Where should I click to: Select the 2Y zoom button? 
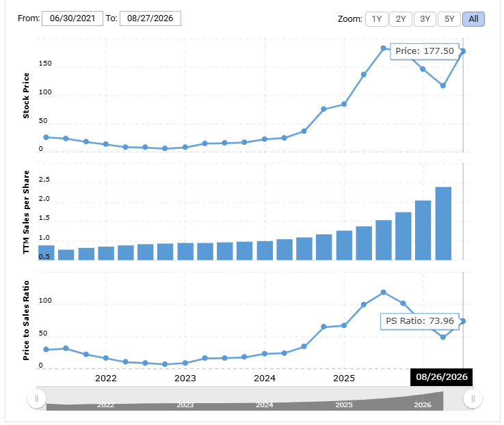401,19
